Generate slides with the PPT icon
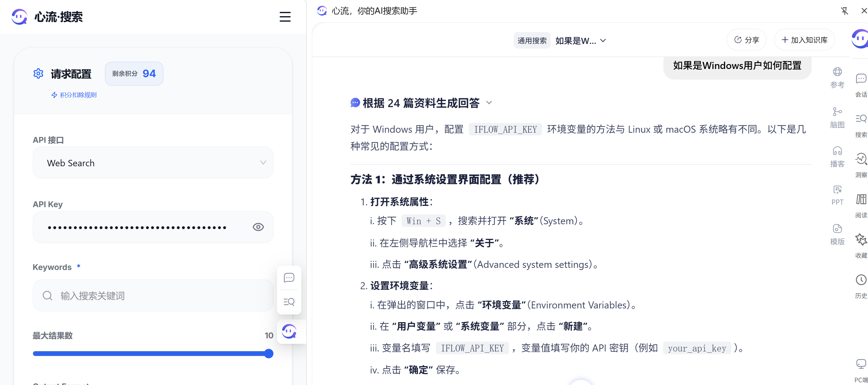 (x=837, y=190)
